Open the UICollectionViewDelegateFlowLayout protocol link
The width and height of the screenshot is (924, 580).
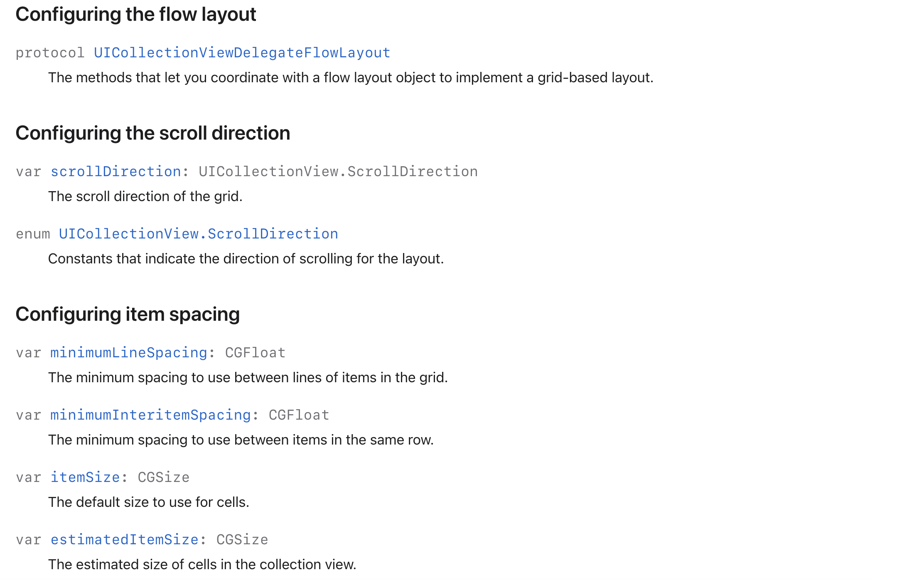point(242,53)
